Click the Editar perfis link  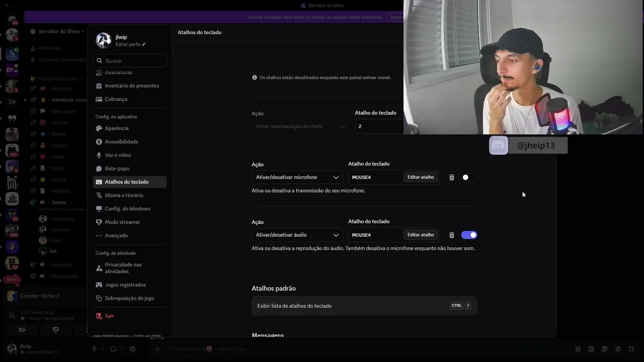tap(130, 45)
